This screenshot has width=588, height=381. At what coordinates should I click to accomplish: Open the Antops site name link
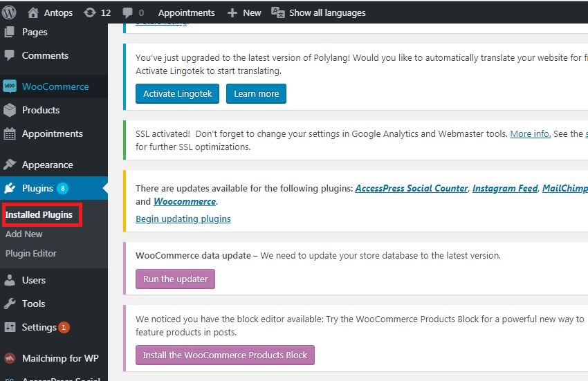(58, 12)
